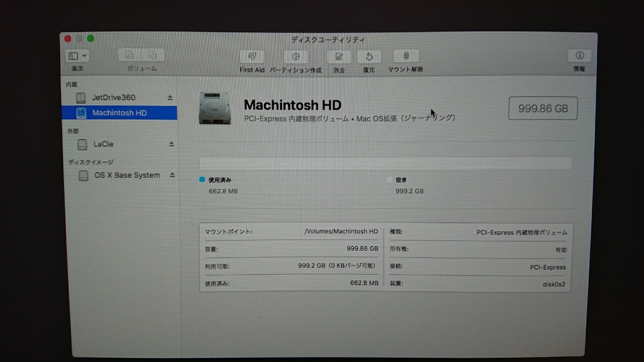
Task: Click the add volume button in toolbar
Action: [x=130, y=55]
